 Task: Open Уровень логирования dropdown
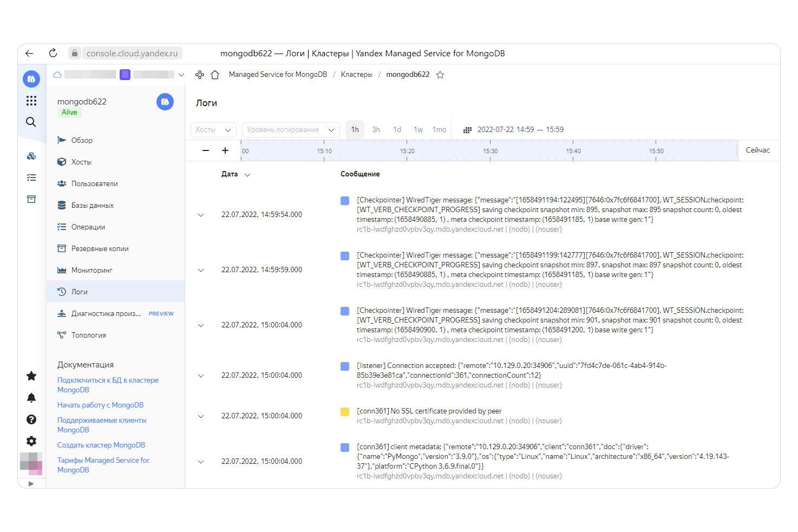(x=291, y=130)
